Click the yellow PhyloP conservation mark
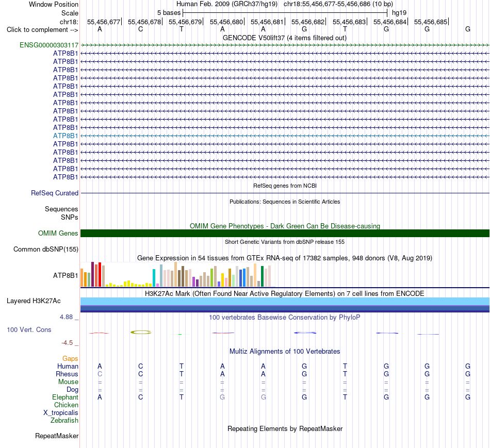The width and height of the screenshot is (490, 448). (141, 333)
